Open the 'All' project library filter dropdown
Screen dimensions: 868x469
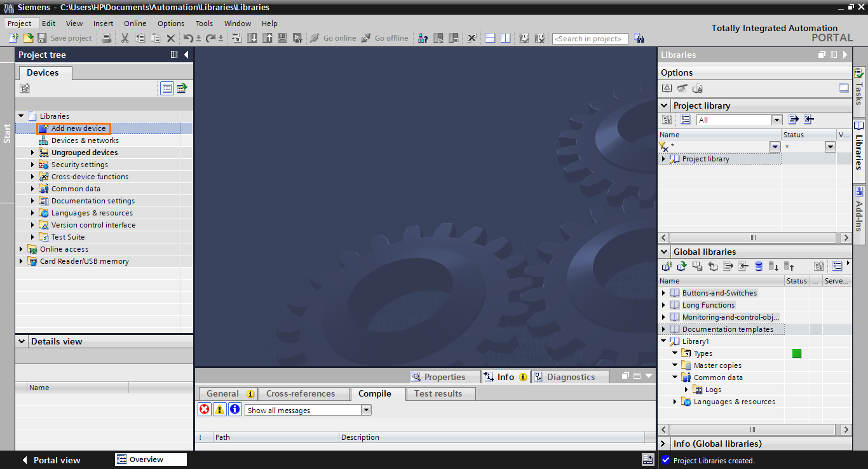tap(776, 119)
